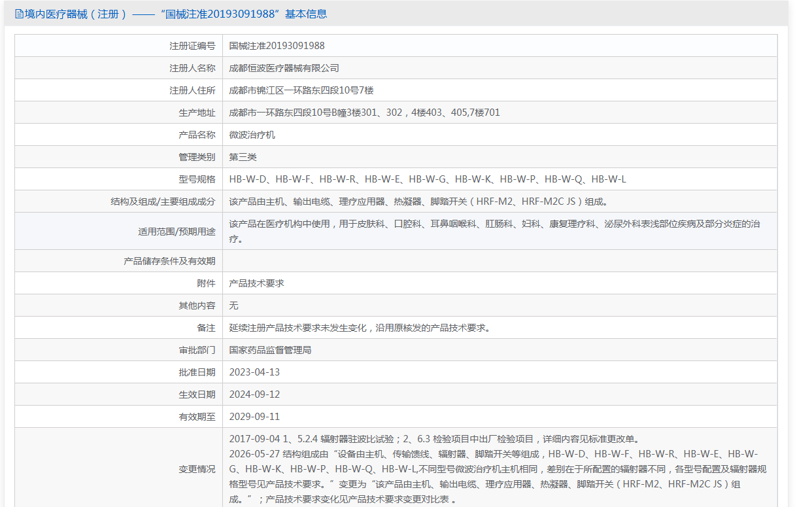
Task: Click approval department 国家药品监督管理局
Action: [x=270, y=350]
